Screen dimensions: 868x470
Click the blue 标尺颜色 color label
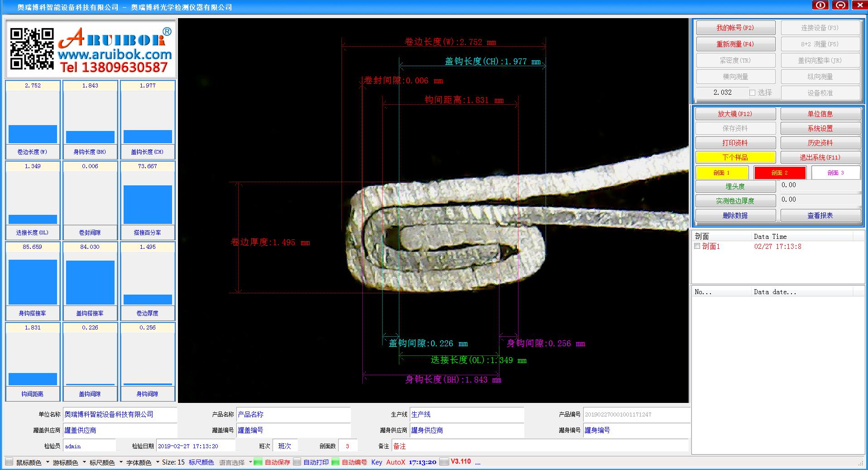pos(201,462)
